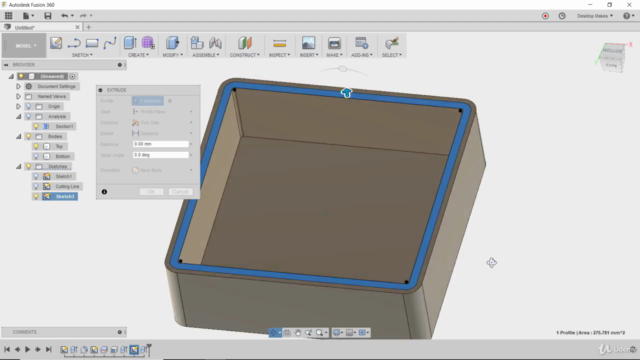Select the Pan hand tool
Image resolution: width=640 pixels, height=360 pixels.
click(x=298, y=333)
